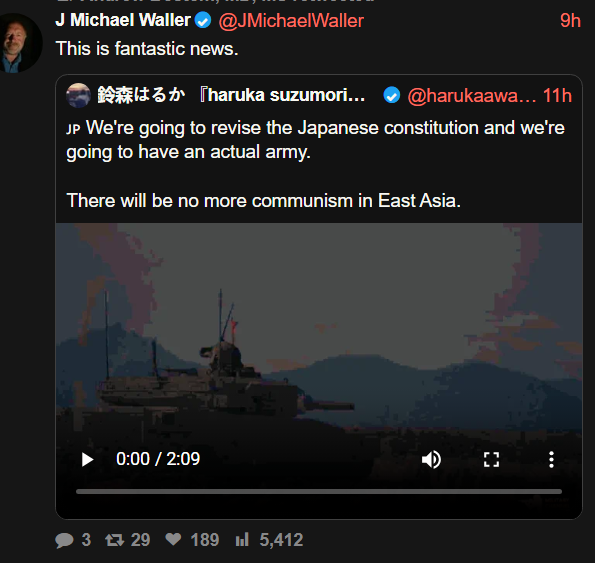Open video three-dot options menu
This screenshot has height=563, width=595.
click(551, 459)
